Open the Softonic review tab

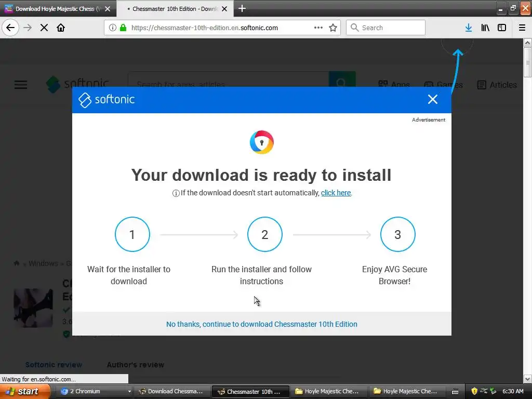[x=54, y=365]
